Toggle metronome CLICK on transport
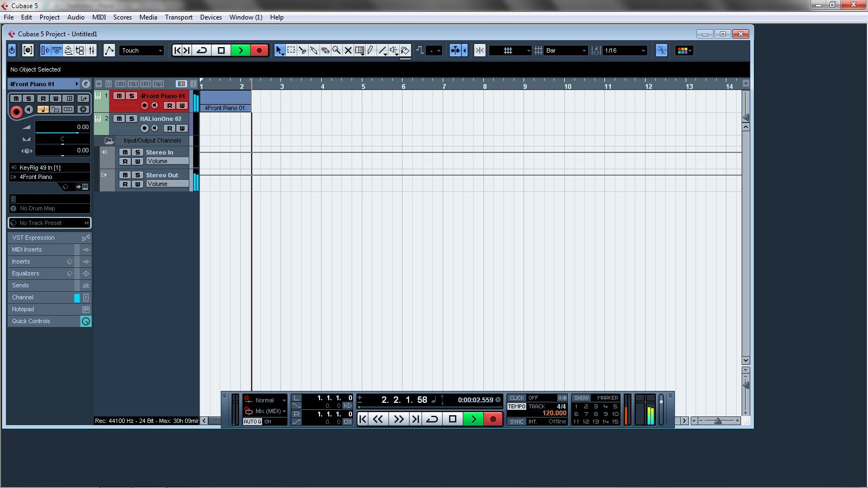The width and height of the screenshot is (868, 488). click(x=517, y=398)
